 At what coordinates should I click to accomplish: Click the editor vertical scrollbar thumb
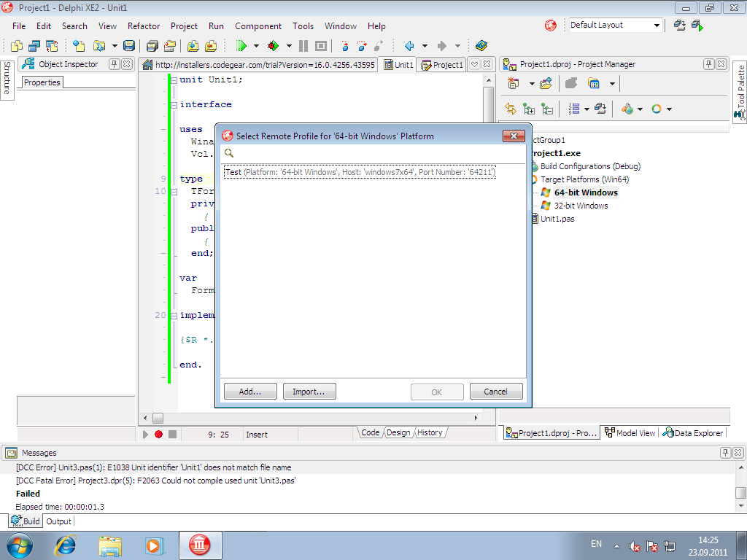[488, 104]
